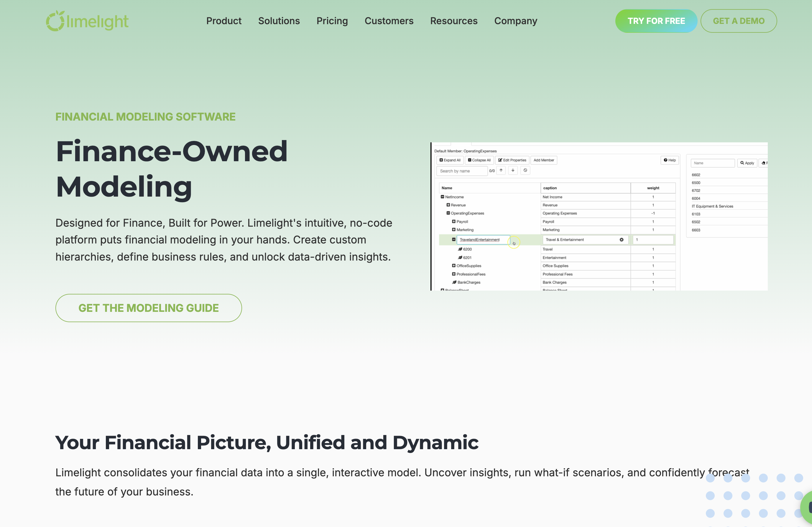The image size is (812, 527).
Task: Select 6502 in the right list
Action: click(x=696, y=222)
